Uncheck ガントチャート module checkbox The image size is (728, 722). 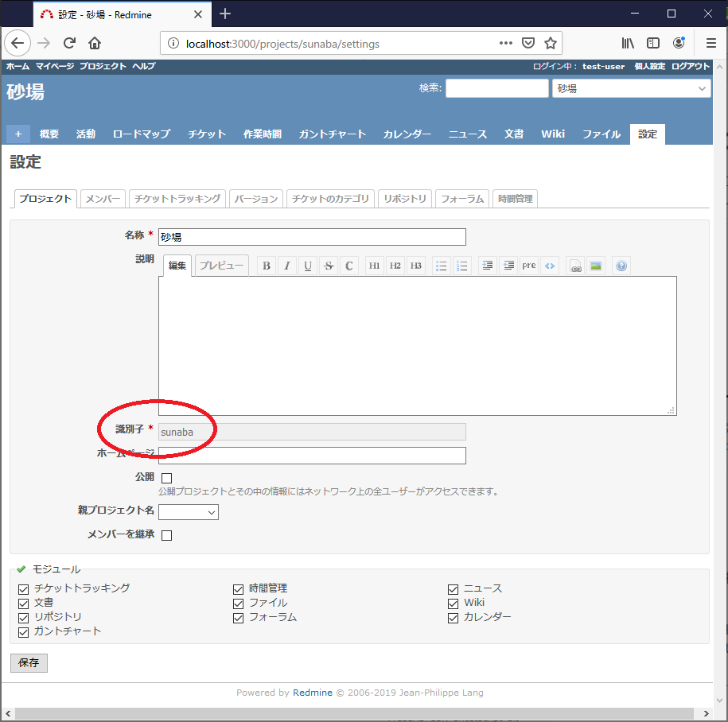click(23, 632)
